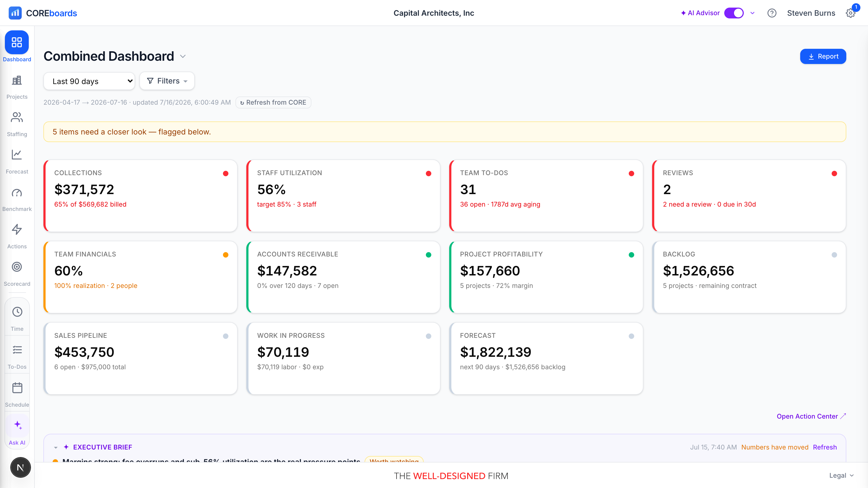This screenshot has height=488, width=868.
Task: Open the Forecast sidebar item
Action: coord(17,155)
